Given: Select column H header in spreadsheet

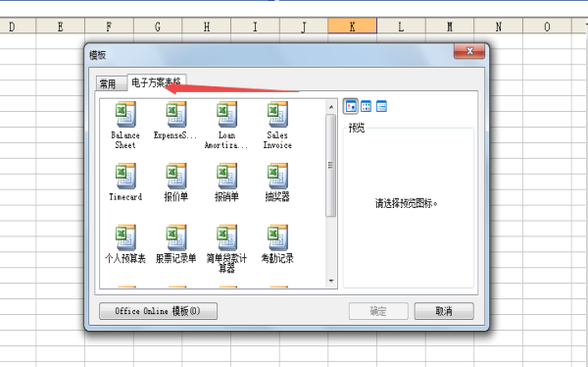Looking at the screenshot, I should (x=207, y=26).
